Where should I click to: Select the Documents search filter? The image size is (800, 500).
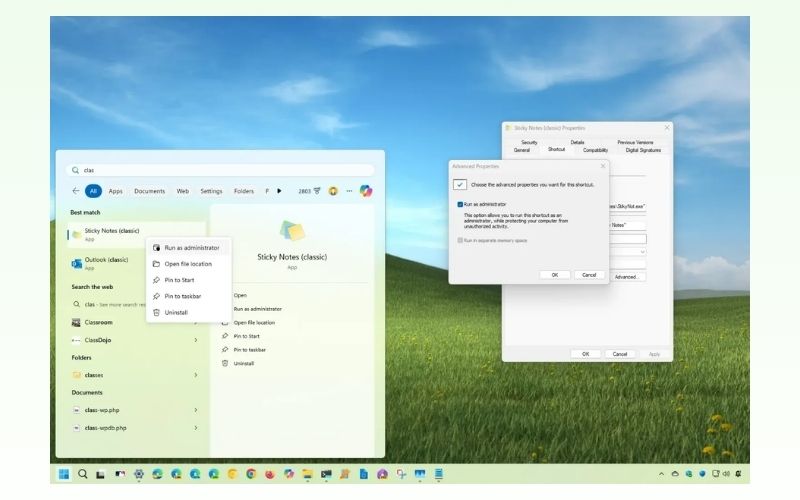tap(149, 191)
